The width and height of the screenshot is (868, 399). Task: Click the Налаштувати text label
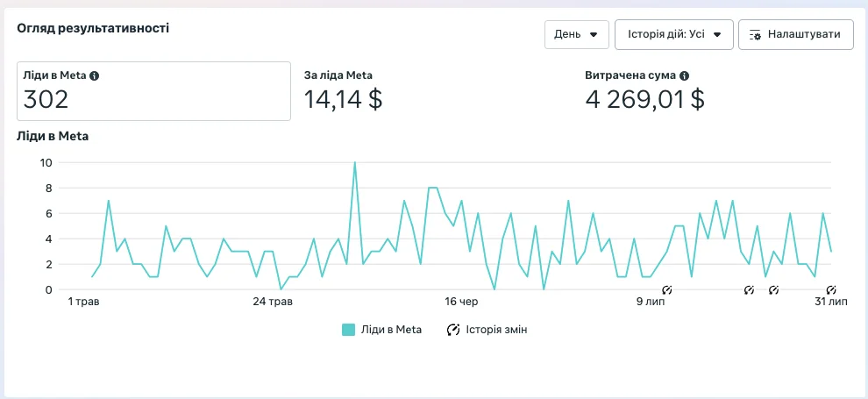tap(804, 35)
